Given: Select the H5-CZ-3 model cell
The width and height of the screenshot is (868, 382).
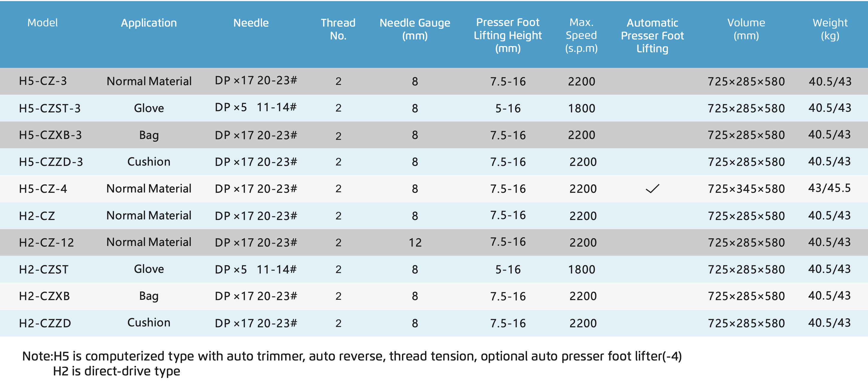Looking at the screenshot, I should 43,81.
